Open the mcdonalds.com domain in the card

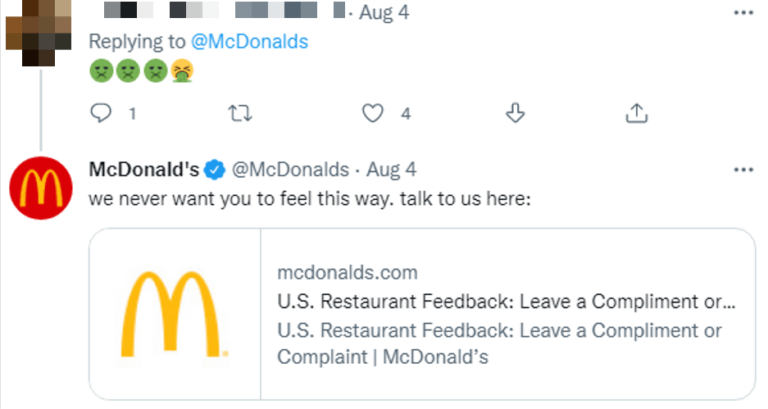[346, 273]
